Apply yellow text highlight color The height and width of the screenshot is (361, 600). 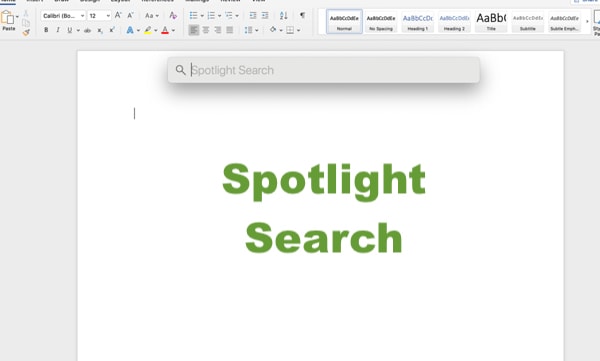[x=148, y=30]
